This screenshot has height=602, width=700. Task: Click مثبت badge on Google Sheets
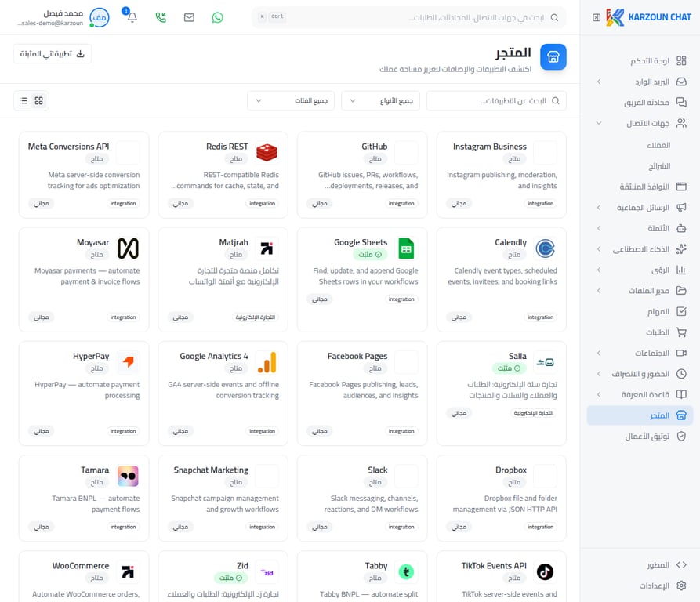tap(370, 255)
